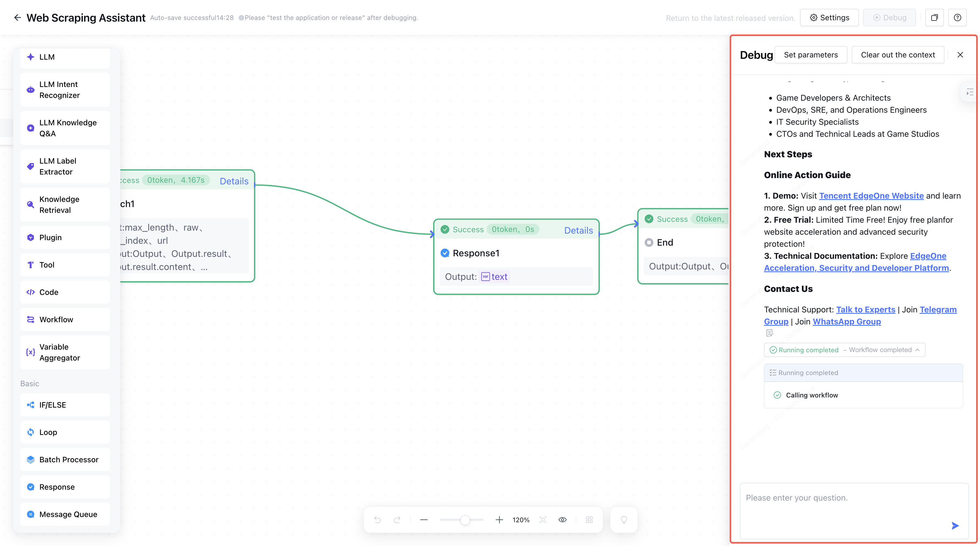Click the help question mark icon
This screenshot has width=980, height=546.
(958, 18)
